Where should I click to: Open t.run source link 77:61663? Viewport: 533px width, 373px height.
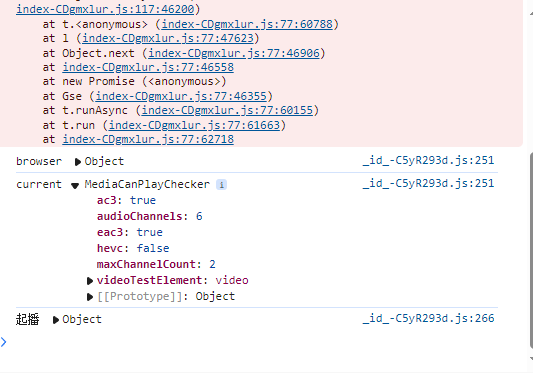[x=194, y=125]
